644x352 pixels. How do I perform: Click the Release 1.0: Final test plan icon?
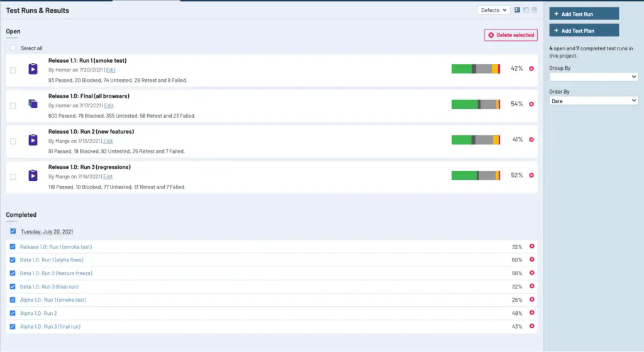[33, 104]
